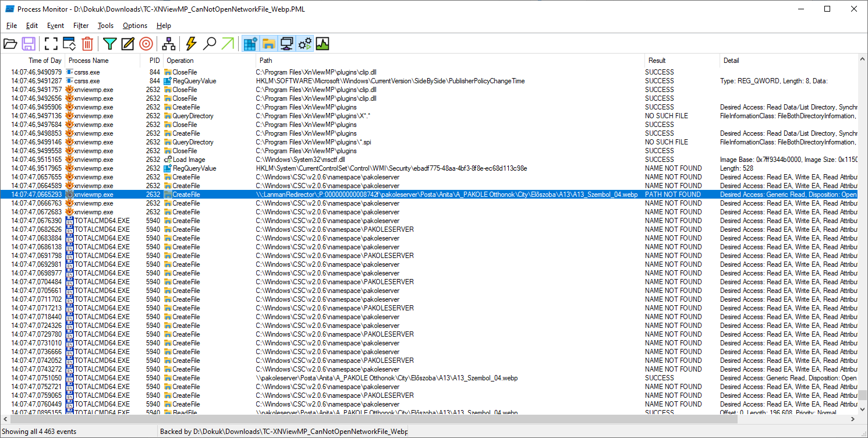Open the Tools menu

[x=106, y=26]
